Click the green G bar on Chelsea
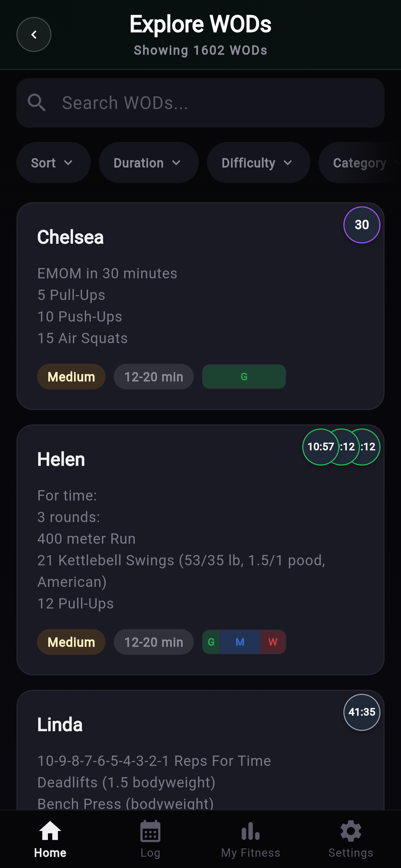The image size is (401, 868). (244, 377)
